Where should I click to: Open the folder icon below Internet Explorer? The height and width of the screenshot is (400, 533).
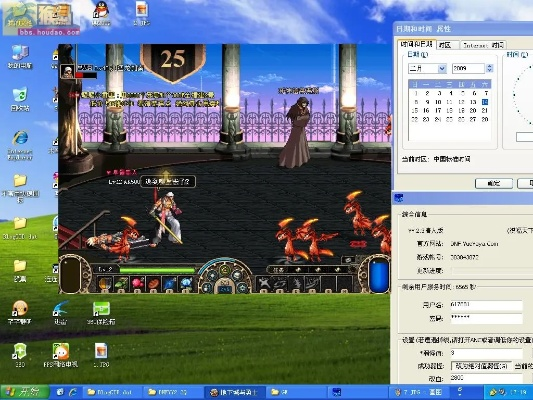pyautogui.click(x=20, y=189)
